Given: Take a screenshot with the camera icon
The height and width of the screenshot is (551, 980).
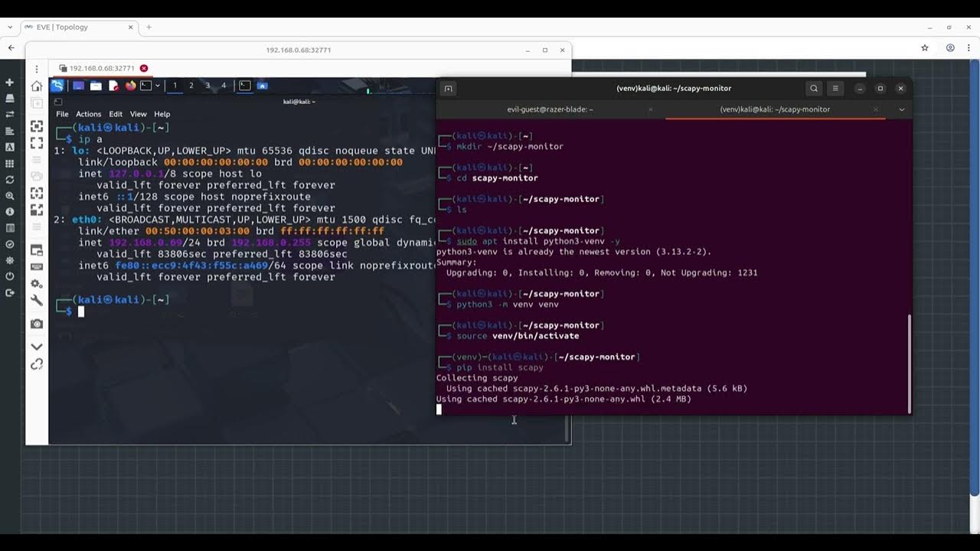Looking at the screenshot, I should pos(37,324).
